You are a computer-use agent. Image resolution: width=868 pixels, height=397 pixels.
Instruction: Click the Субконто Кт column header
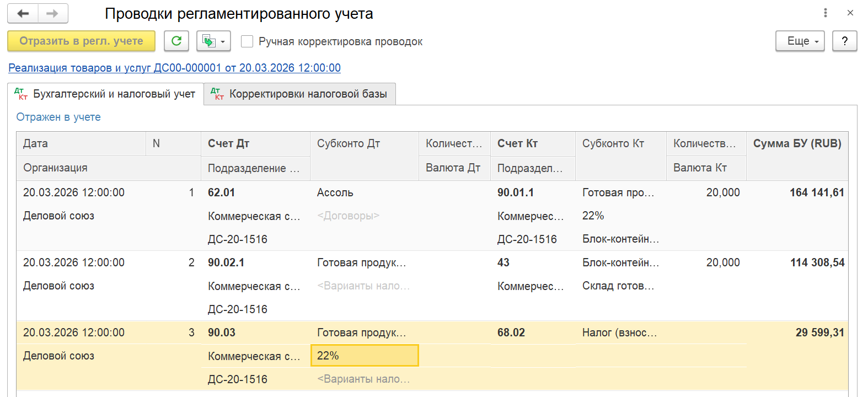pyautogui.click(x=621, y=156)
